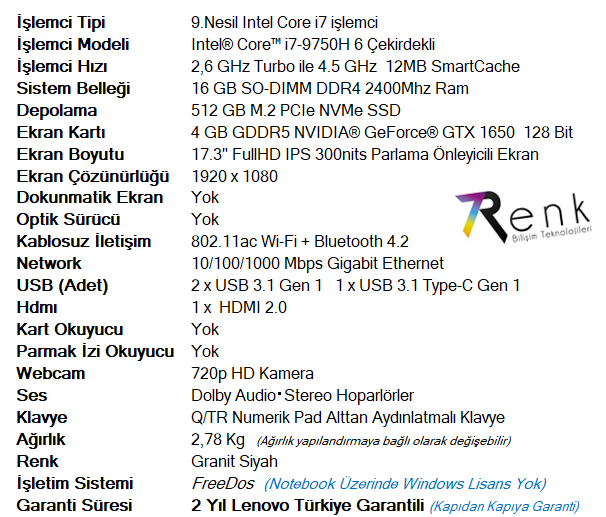
Task: Click '9.Nesil Intel Core i7 işlemci' value
Action: (x=284, y=23)
